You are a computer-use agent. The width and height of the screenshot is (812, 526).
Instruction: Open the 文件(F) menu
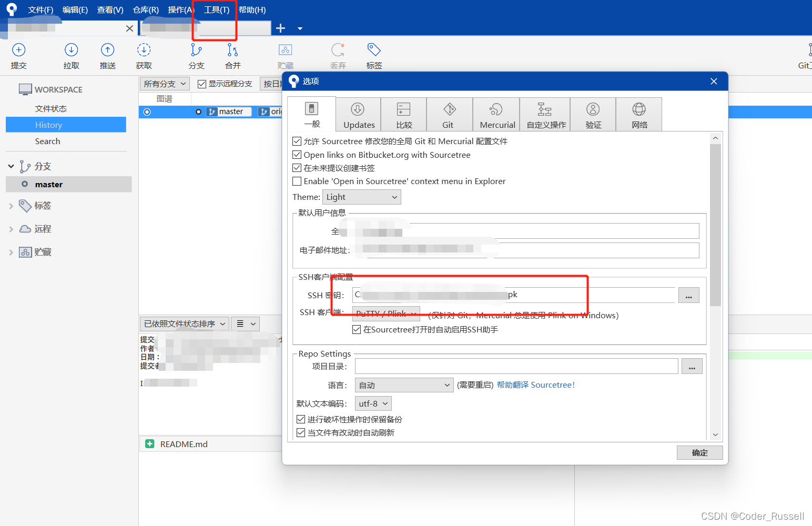tap(40, 9)
